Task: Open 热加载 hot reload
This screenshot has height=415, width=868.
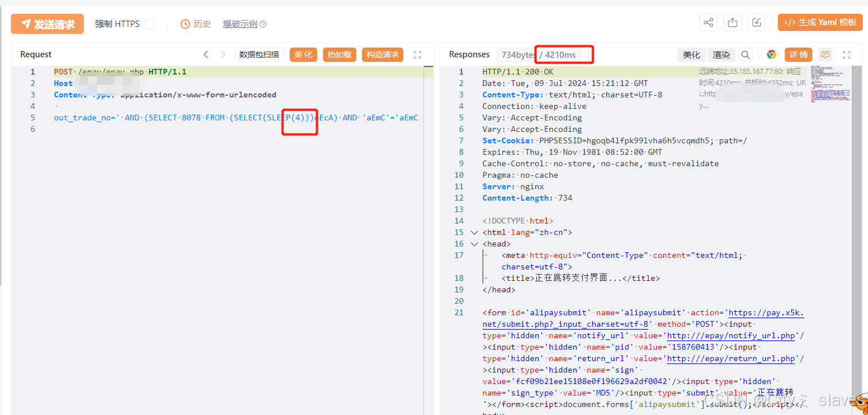Action: coord(339,54)
